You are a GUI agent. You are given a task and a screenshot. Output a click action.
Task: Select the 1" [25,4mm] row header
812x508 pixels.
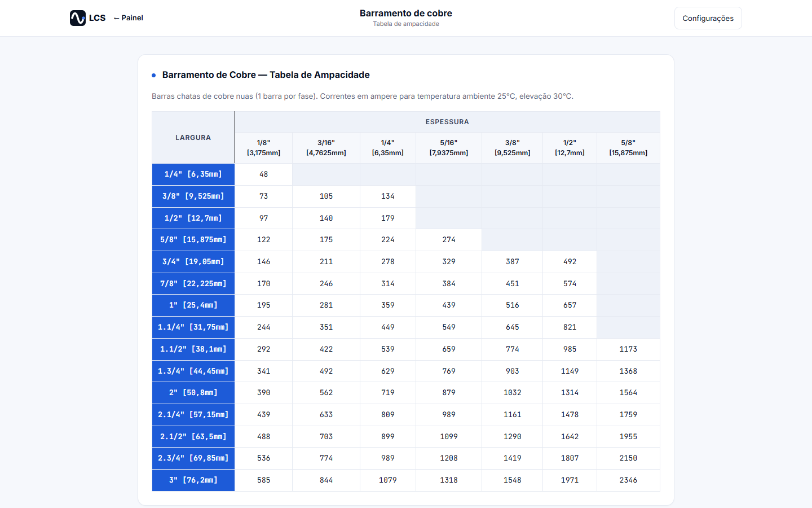(x=193, y=305)
